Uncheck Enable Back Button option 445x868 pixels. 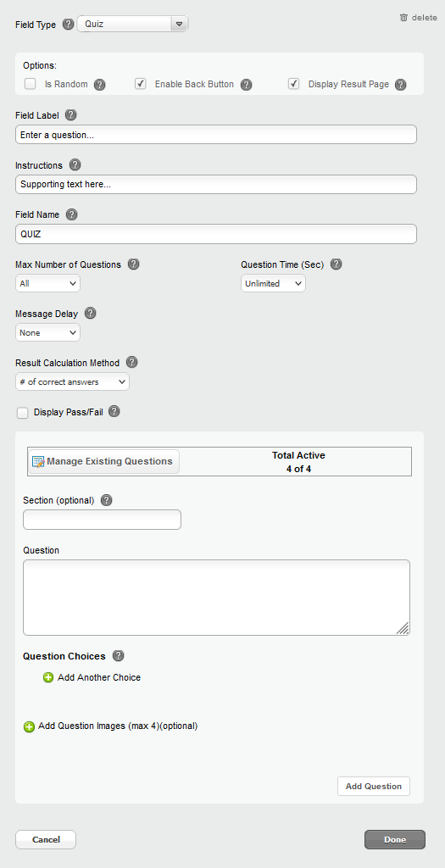tap(141, 84)
